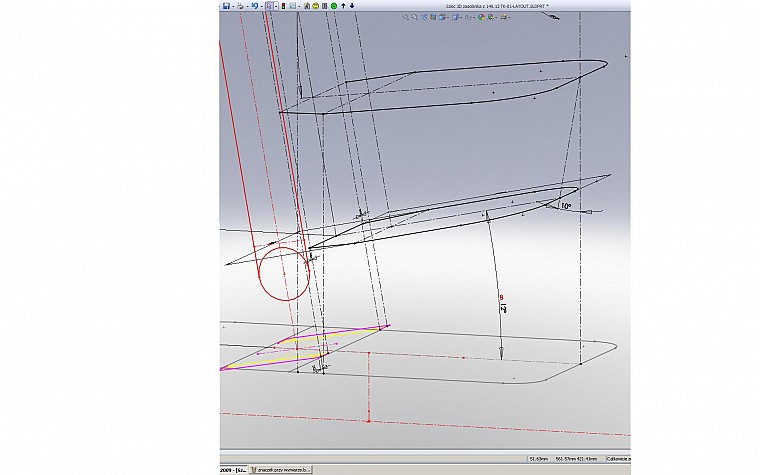Click the document title text in the title bar

click(497, 6)
